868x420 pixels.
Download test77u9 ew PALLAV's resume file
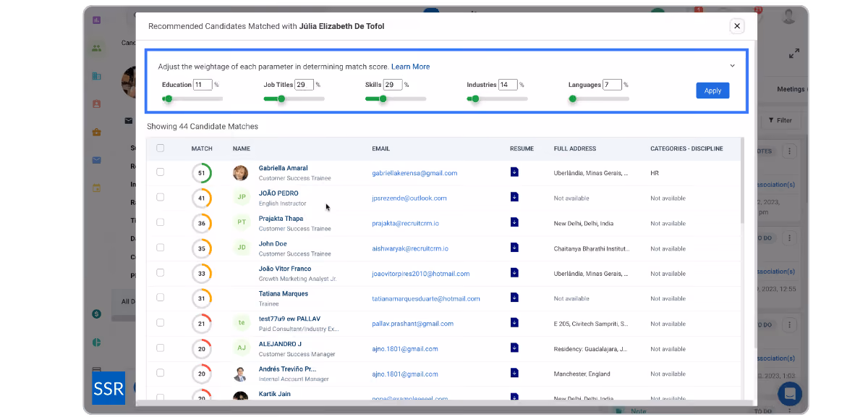point(514,323)
